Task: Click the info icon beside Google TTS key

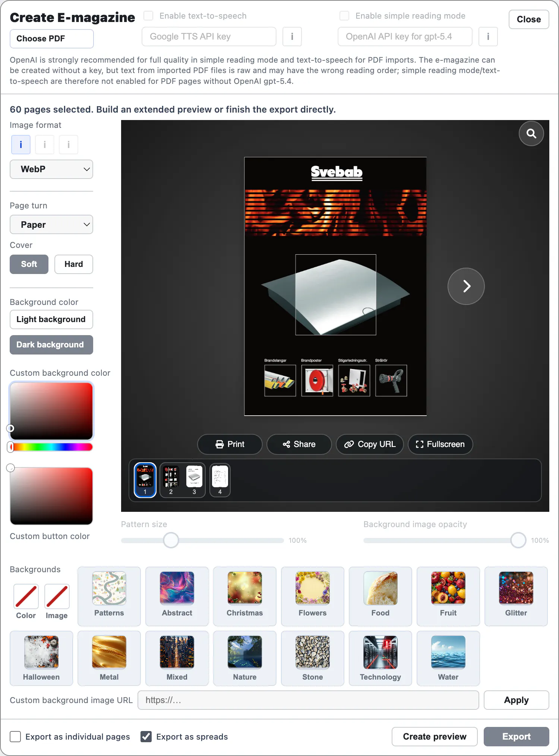Action: (292, 37)
